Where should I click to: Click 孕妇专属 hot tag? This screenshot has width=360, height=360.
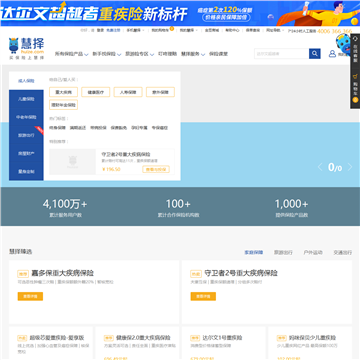point(139,128)
